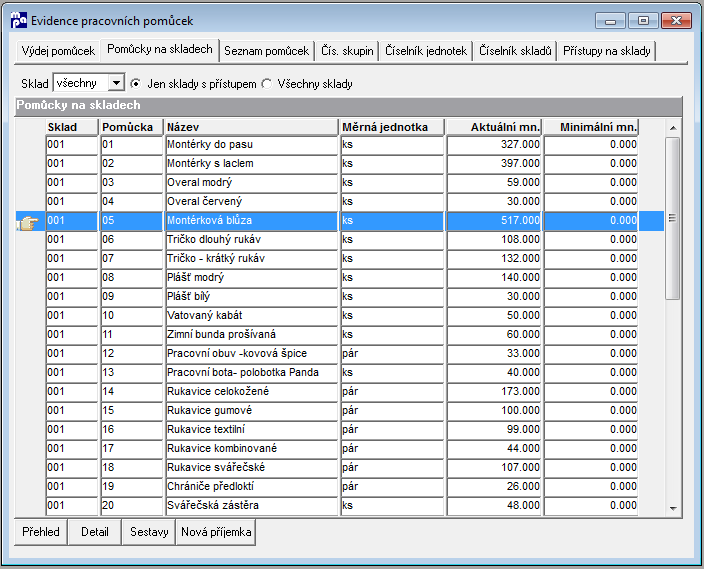The image size is (704, 569).
Task: Maximize the Evidence pracovních pomůcek window
Action: point(643,21)
